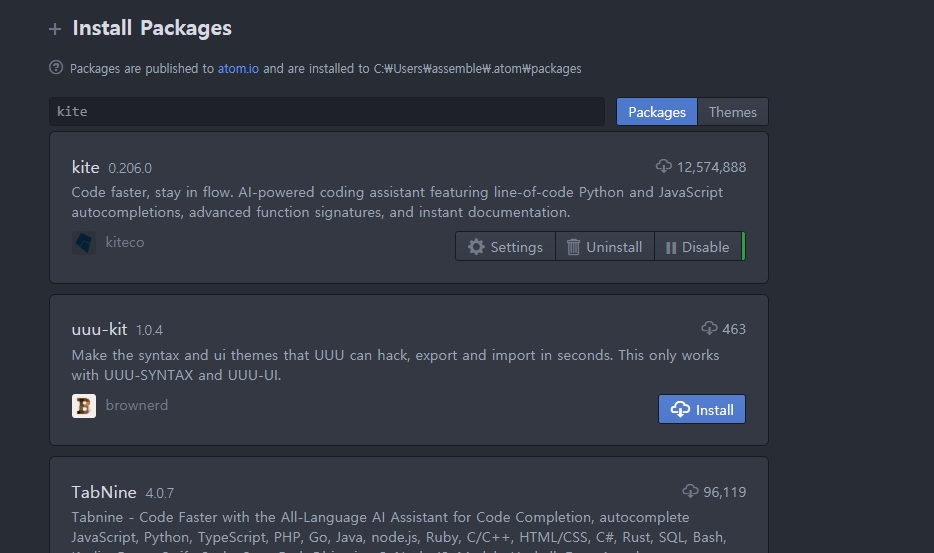The width and height of the screenshot is (934, 553).
Task: Click the kite download count cloud icon
Action: (663, 167)
